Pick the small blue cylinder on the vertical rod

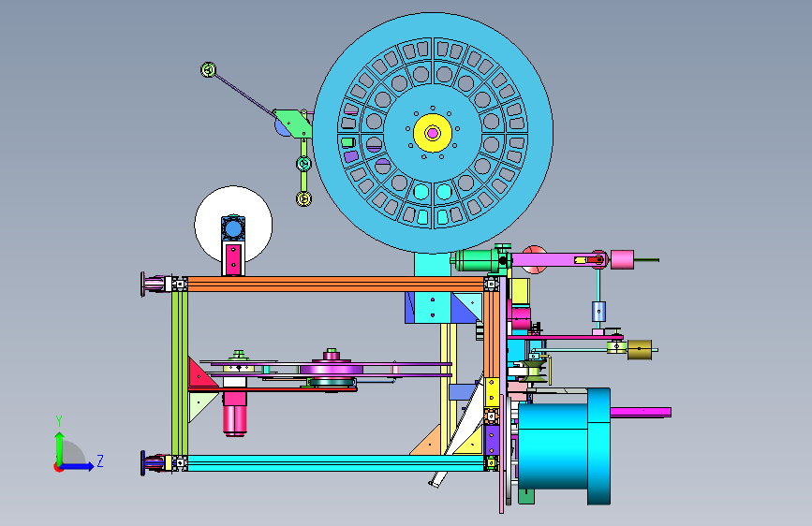click(598, 313)
